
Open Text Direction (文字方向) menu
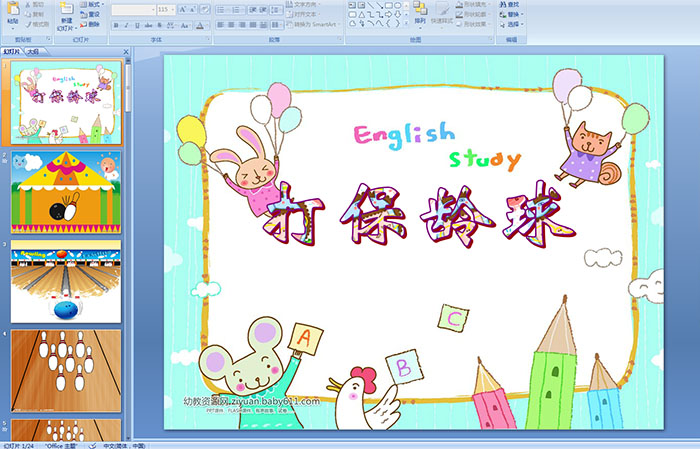tap(303, 4)
